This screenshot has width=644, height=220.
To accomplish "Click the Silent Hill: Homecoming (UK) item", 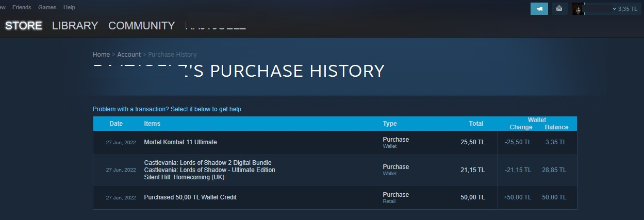I will tap(184, 177).
